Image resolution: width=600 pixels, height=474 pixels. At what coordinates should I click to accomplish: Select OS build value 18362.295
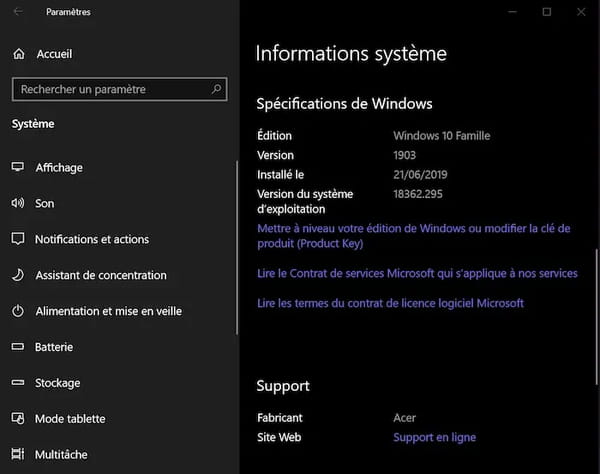pyautogui.click(x=418, y=194)
